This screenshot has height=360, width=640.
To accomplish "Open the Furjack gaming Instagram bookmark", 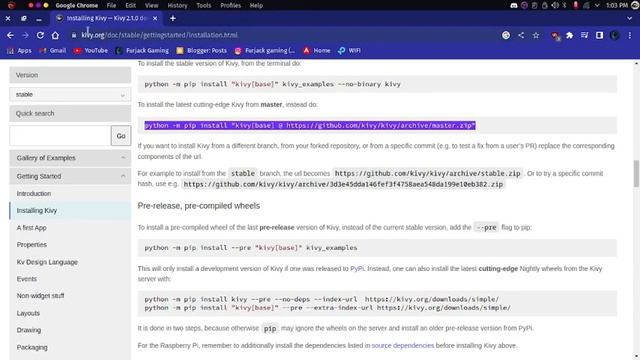I will 264,51.
